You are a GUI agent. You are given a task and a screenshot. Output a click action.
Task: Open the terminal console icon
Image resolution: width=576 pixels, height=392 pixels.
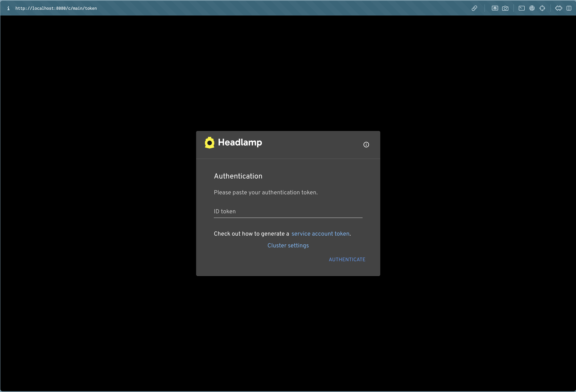tap(521, 8)
